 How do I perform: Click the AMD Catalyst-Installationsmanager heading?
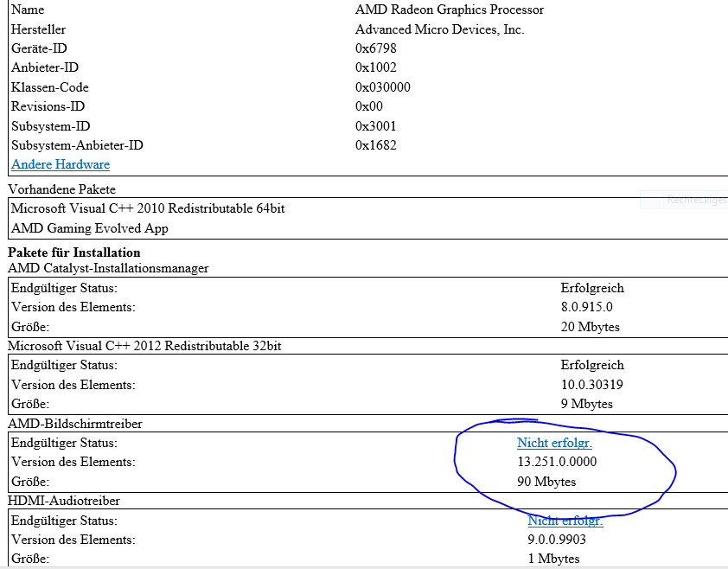108,268
